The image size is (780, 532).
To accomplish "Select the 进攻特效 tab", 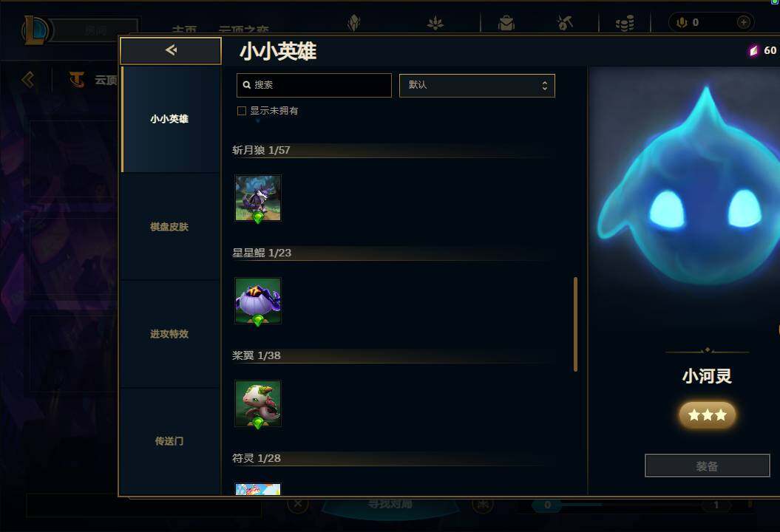I will [x=169, y=334].
